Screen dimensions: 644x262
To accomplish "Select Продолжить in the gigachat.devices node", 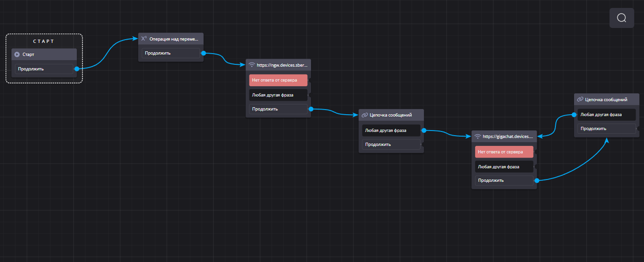I will tap(504, 180).
